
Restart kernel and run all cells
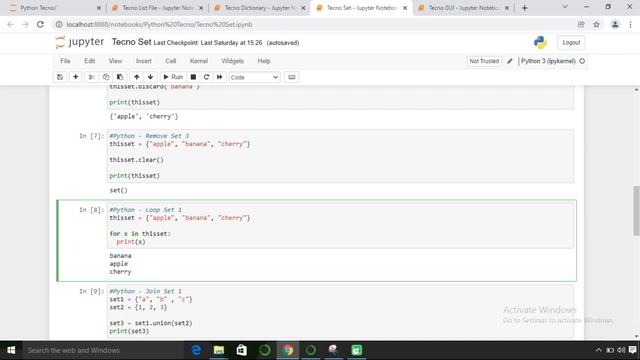(x=220, y=77)
